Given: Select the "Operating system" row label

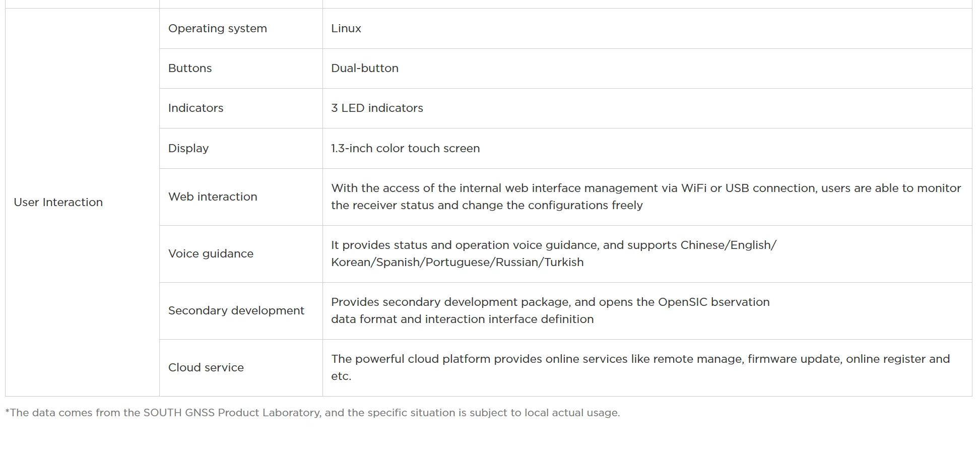Looking at the screenshot, I should 217,28.
